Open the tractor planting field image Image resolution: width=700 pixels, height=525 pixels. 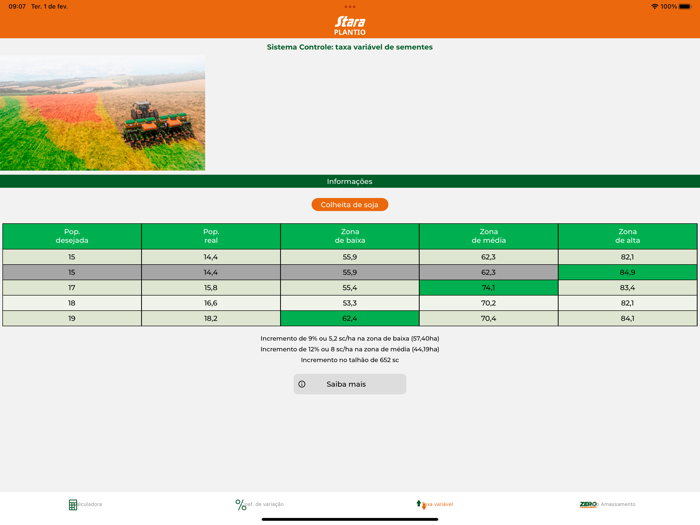coord(102,113)
